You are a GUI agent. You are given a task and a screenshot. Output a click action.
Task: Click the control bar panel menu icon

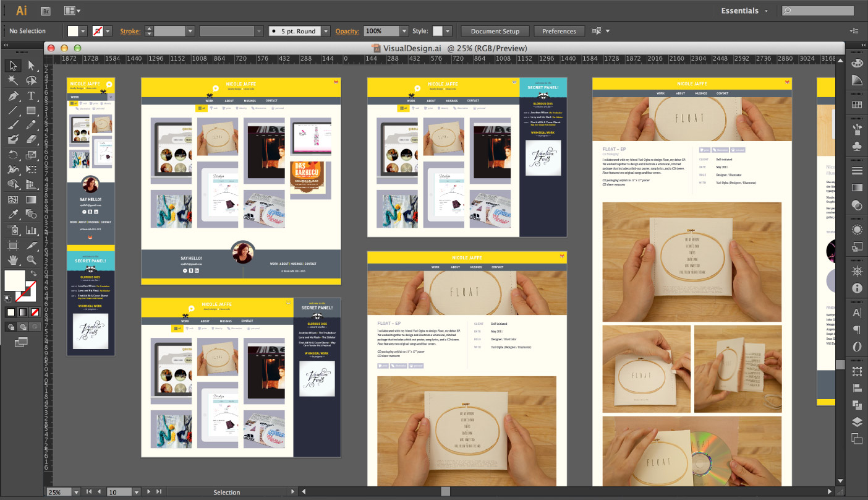point(854,31)
